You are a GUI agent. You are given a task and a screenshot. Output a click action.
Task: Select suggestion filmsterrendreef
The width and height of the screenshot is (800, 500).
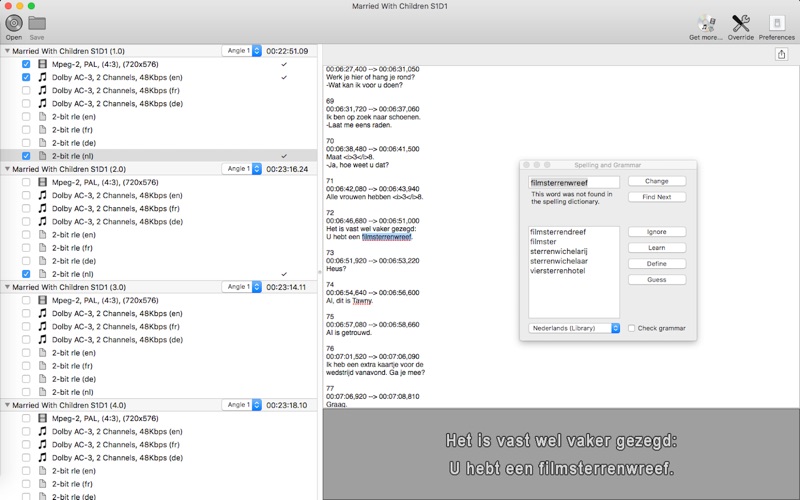558,232
